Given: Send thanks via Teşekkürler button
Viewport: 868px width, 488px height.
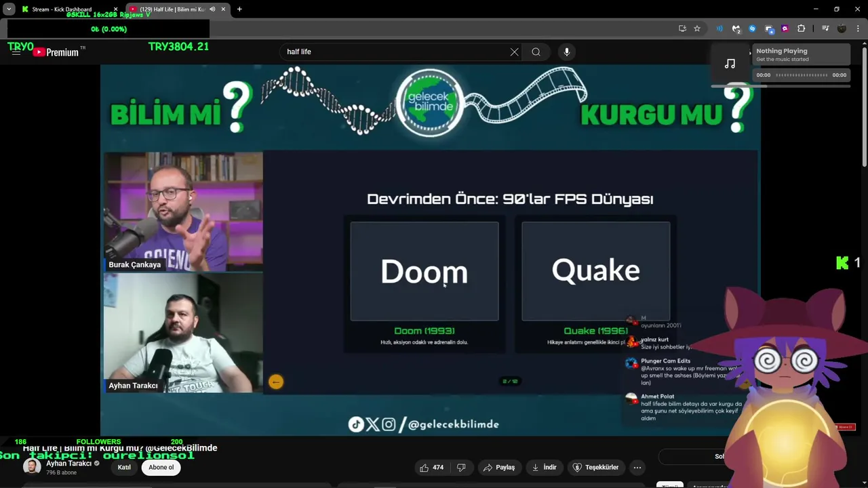Looking at the screenshot, I should coord(595,467).
